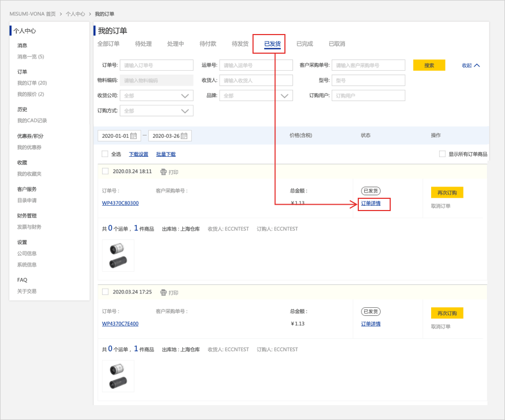Open the start date calendar icon
This screenshot has height=420, width=505.
coord(133,136)
